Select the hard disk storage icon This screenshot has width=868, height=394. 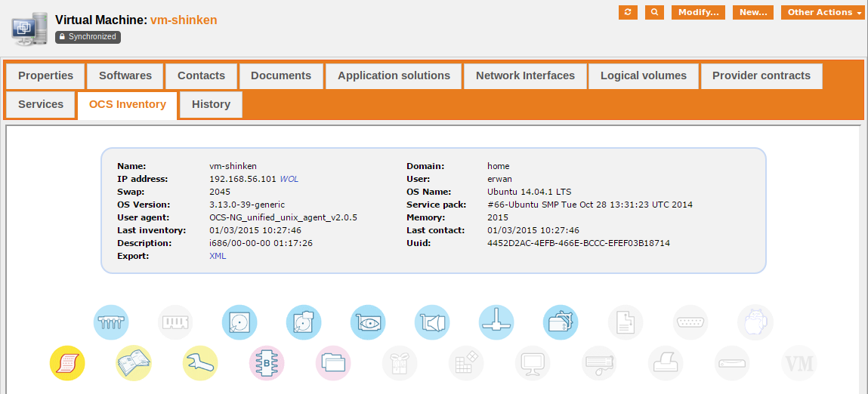pos(239,322)
